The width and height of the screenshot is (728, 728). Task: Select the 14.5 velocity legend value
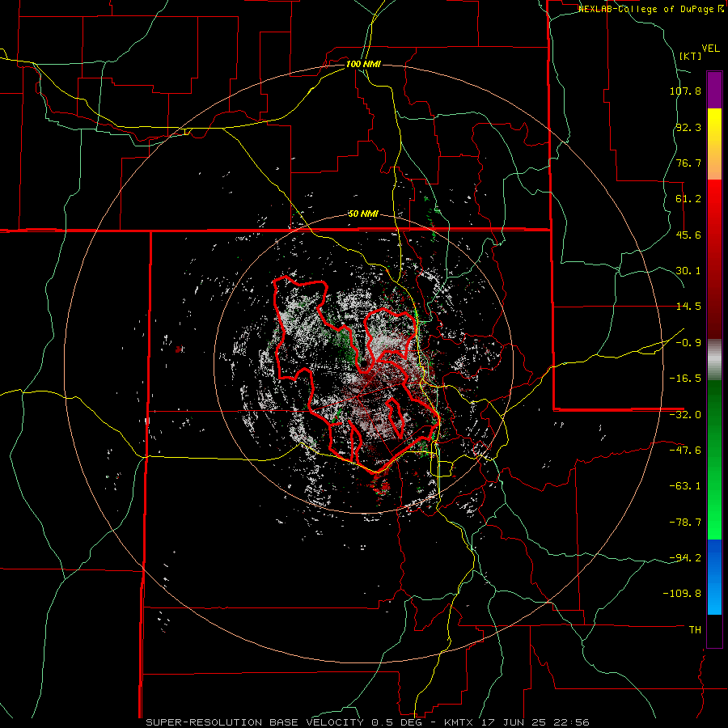[688, 307]
